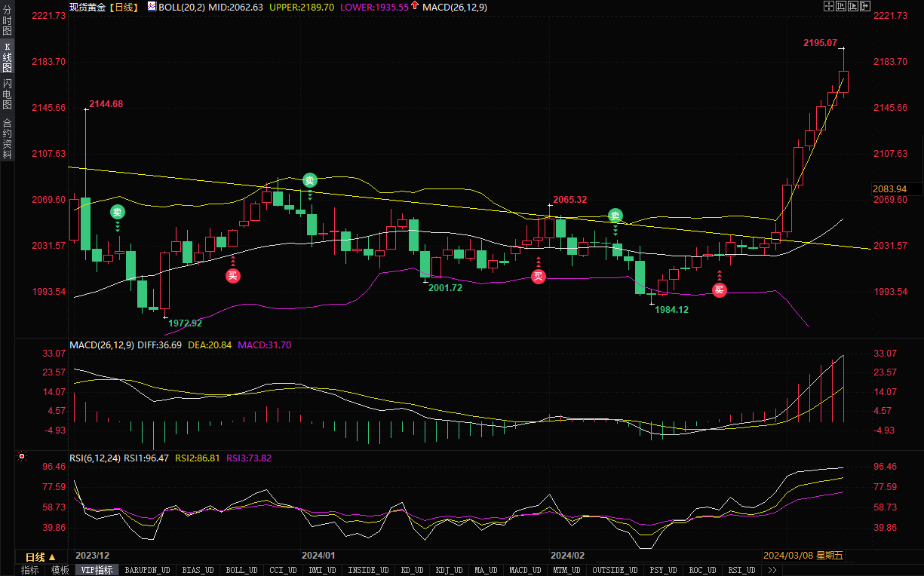Viewport: 924px width, 576px height.
Task: Open the 合约资料 sidebar tab
Action: (x=7, y=138)
